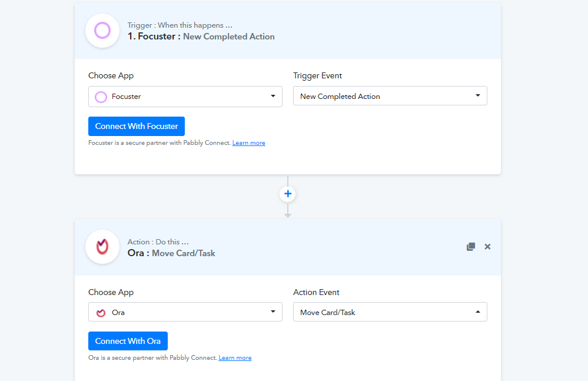588x381 pixels.
Task: Open Learn more link under Ora
Action: pyautogui.click(x=235, y=358)
